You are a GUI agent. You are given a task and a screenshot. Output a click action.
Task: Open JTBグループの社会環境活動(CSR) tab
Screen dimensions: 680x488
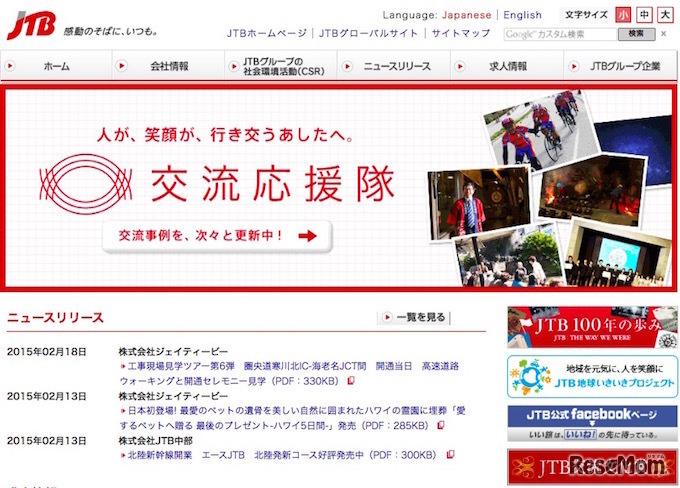click(x=281, y=66)
